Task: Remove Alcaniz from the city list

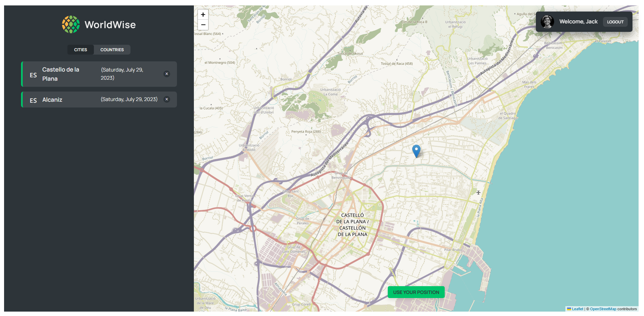Action: click(x=167, y=99)
